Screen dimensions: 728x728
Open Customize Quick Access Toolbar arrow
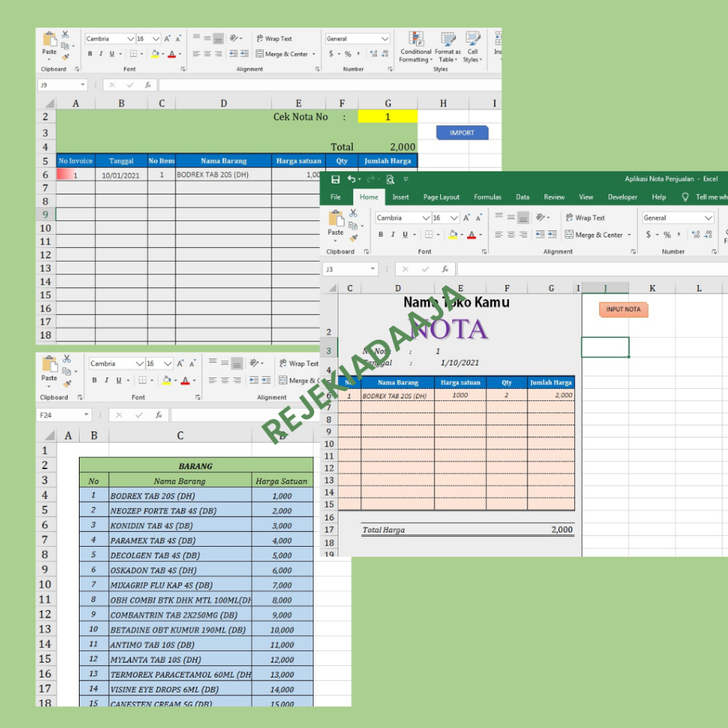(x=406, y=179)
